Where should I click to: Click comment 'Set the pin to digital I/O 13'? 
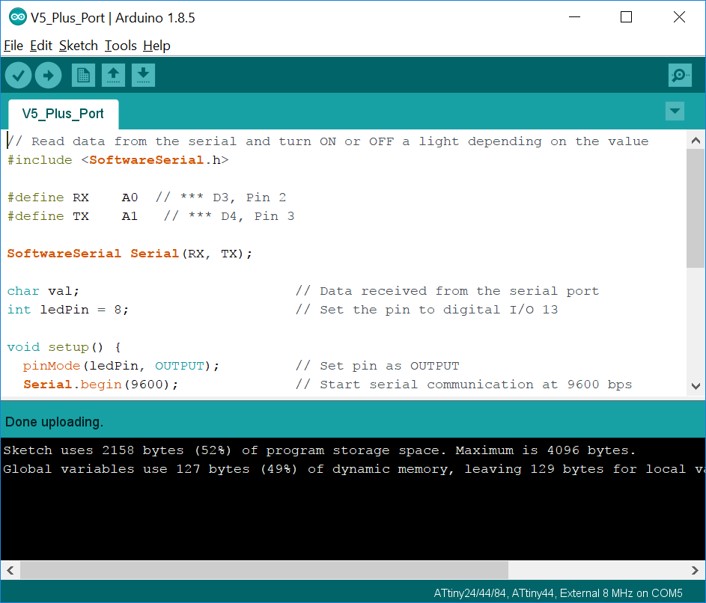(x=427, y=310)
